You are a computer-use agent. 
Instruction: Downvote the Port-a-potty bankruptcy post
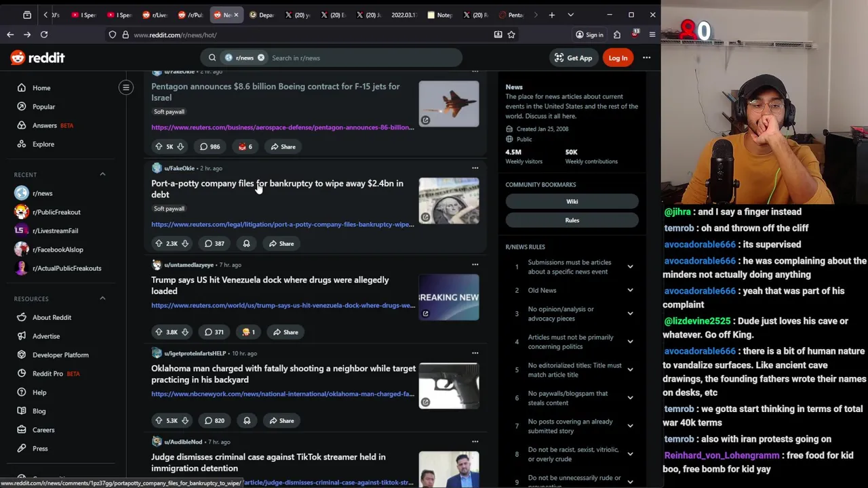coord(185,243)
